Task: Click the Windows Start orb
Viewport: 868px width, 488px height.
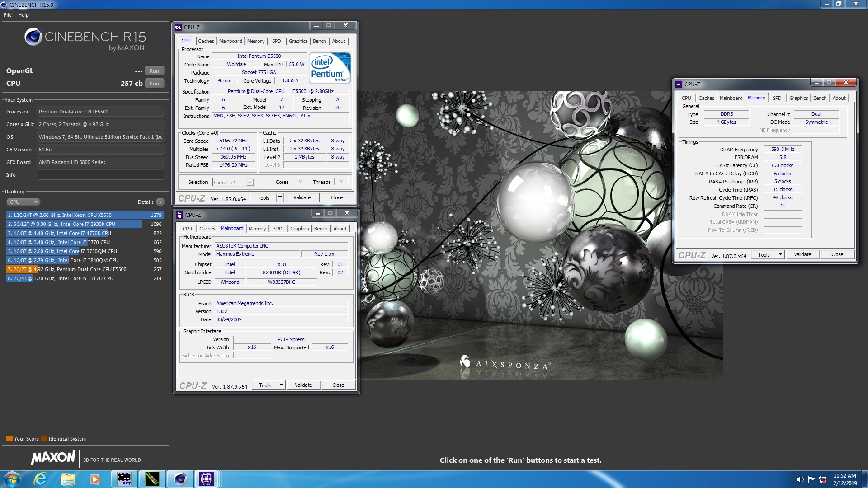Action: coord(12,479)
